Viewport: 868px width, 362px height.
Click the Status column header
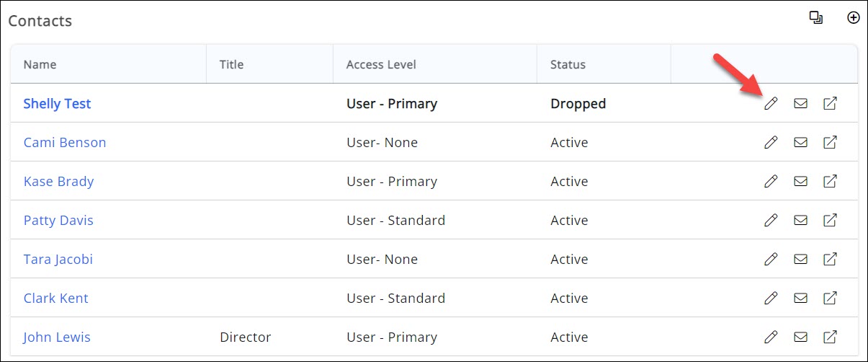568,65
